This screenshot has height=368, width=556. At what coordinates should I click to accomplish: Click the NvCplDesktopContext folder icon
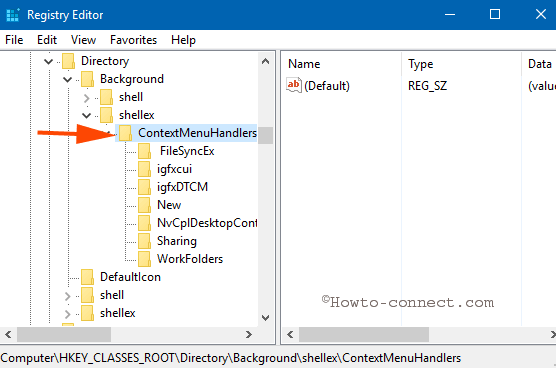145,223
